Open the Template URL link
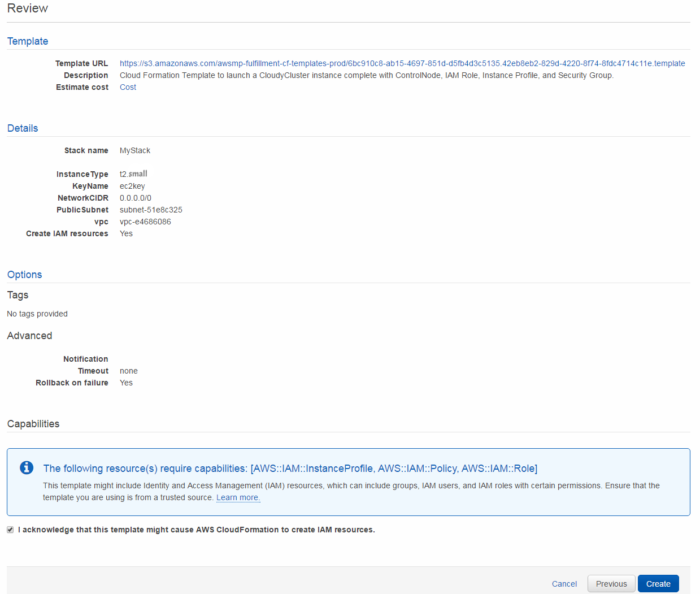Viewport: 700px width, 594px height. click(x=402, y=63)
